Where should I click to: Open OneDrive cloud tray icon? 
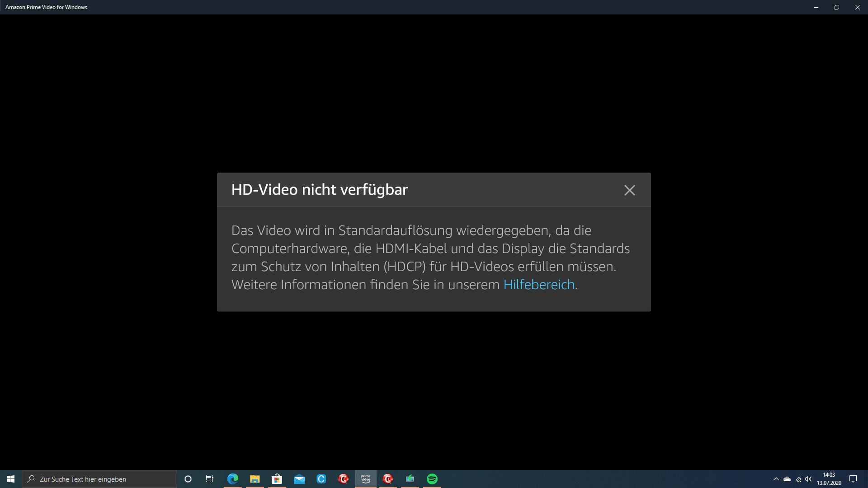pyautogui.click(x=787, y=479)
